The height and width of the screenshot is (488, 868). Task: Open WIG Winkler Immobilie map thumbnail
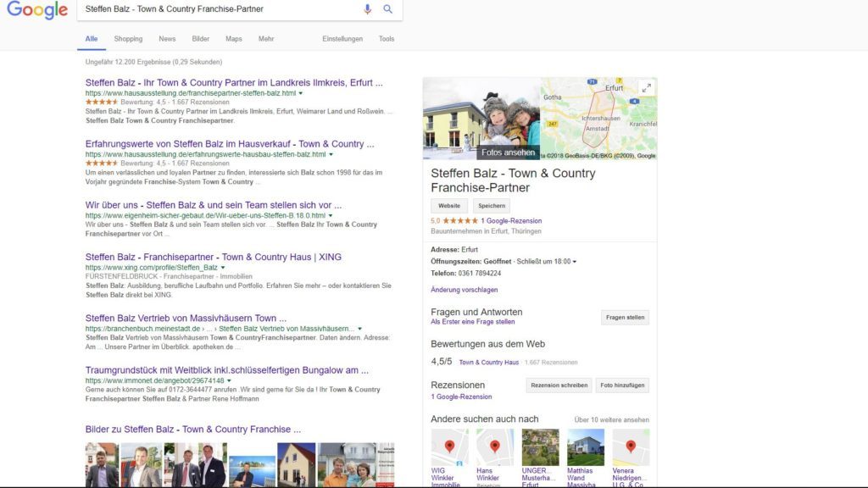(x=449, y=447)
